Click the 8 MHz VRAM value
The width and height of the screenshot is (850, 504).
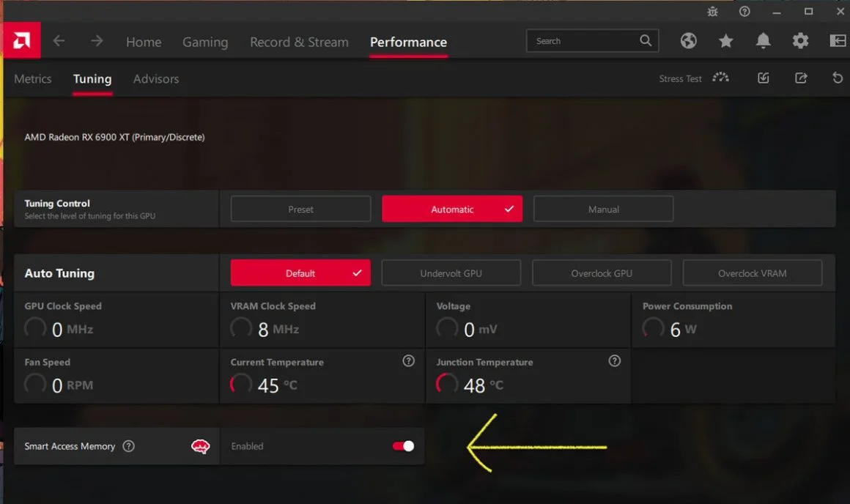pyautogui.click(x=278, y=330)
